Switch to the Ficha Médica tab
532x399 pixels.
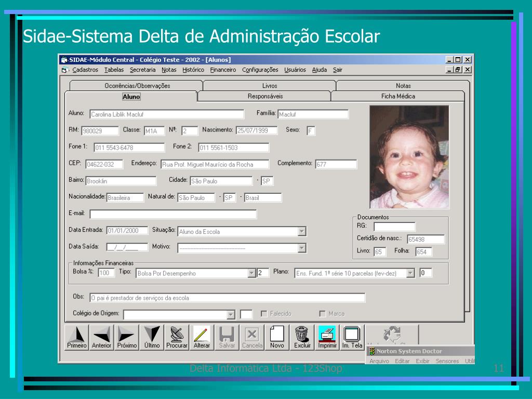point(398,96)
